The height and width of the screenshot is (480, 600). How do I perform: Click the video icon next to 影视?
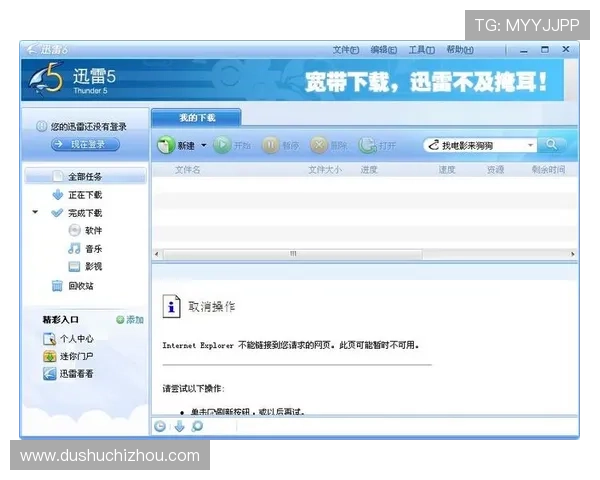(74, 266)
